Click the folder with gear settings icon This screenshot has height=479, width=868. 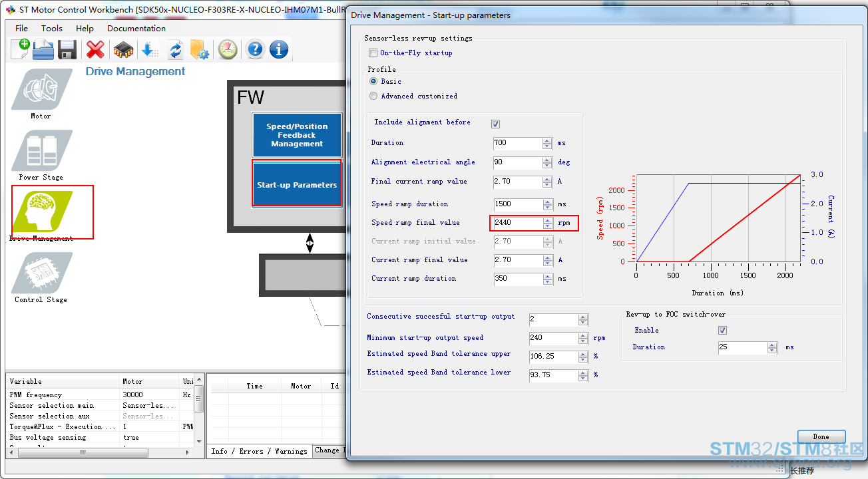click(199, 49)
